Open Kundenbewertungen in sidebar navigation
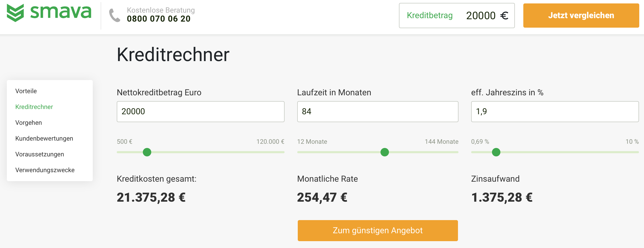Image resolution: width=644 pixels, height=248 pixels. (x=44, y=138)
